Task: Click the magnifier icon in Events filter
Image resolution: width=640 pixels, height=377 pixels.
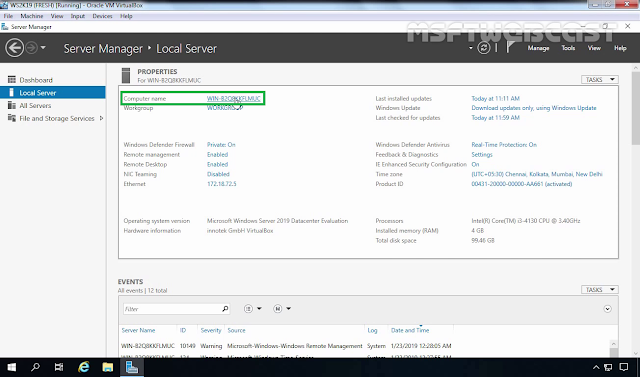Action: click(225, 309)
